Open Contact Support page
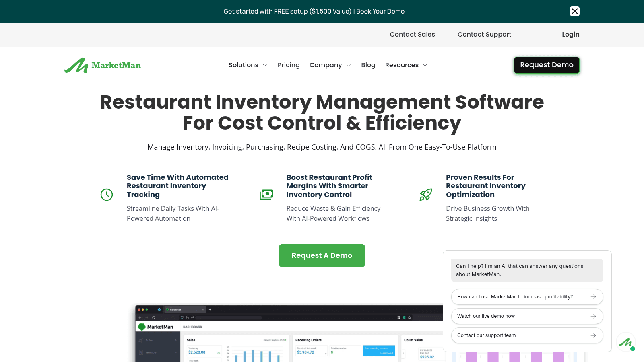The height and width of the screenshot is (362, 644). (x=484, y=35)
